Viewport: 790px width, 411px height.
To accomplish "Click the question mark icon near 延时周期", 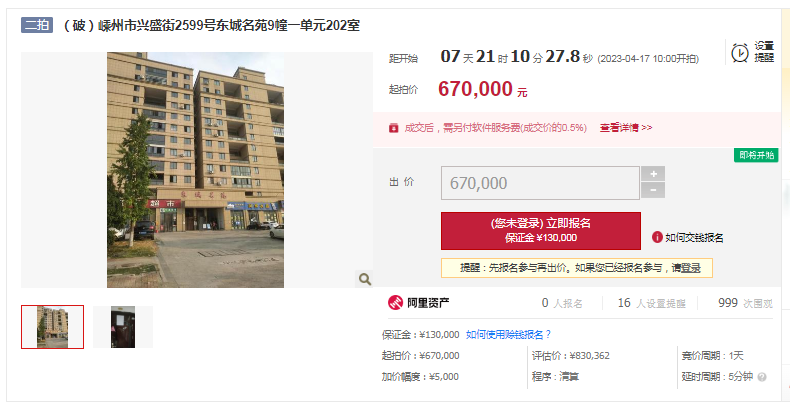I will pyautogui.click(x=762, y=377).
